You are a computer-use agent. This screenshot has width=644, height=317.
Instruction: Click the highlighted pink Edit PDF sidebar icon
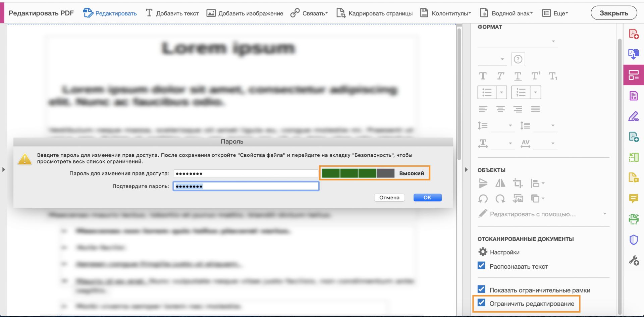[634, 75]
